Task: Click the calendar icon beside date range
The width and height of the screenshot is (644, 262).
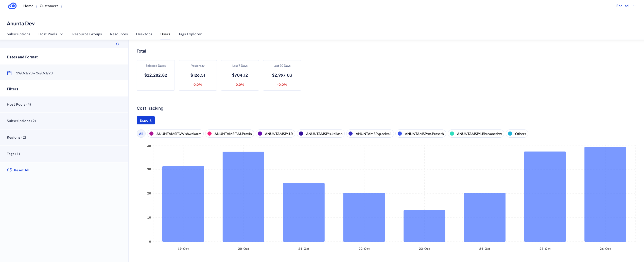Action: pos(9,73)
